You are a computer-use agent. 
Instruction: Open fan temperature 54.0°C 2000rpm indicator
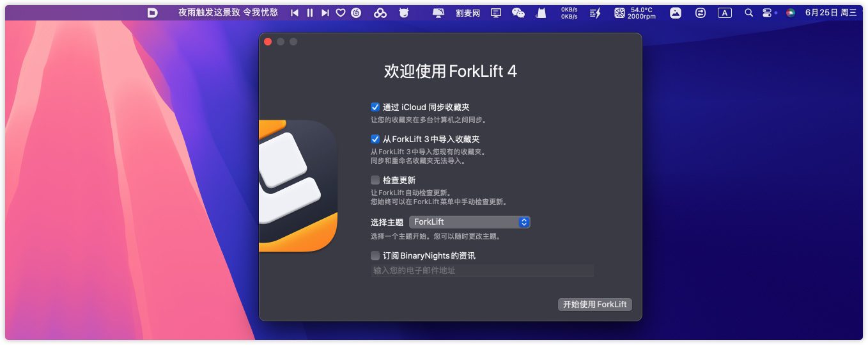[x=635, y=13]
